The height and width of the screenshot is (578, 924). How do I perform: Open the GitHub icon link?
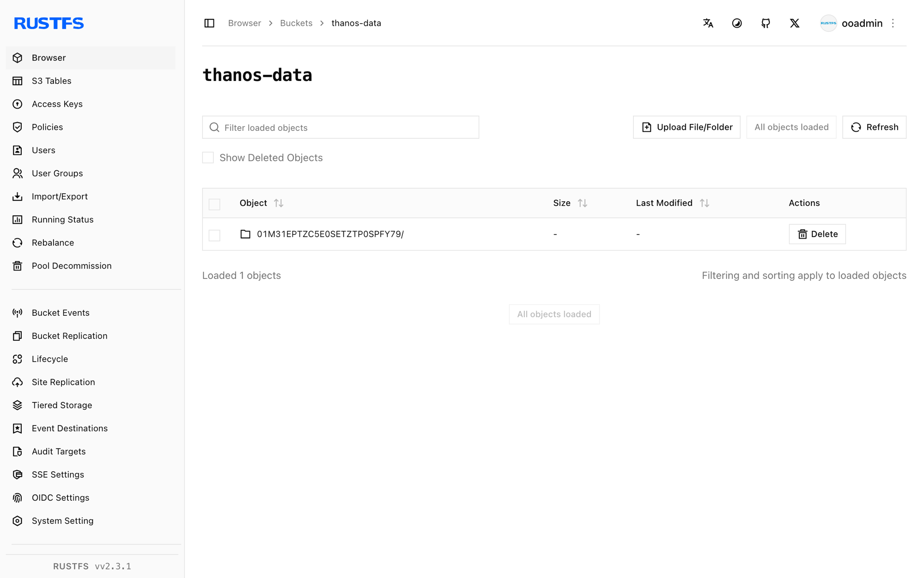(766, 23)
